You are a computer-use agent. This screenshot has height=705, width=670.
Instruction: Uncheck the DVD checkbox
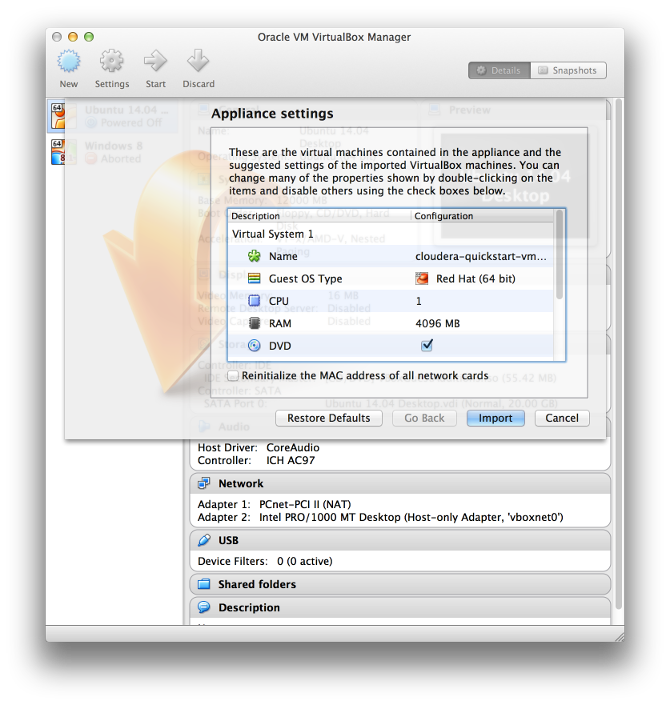pos(426,345)
